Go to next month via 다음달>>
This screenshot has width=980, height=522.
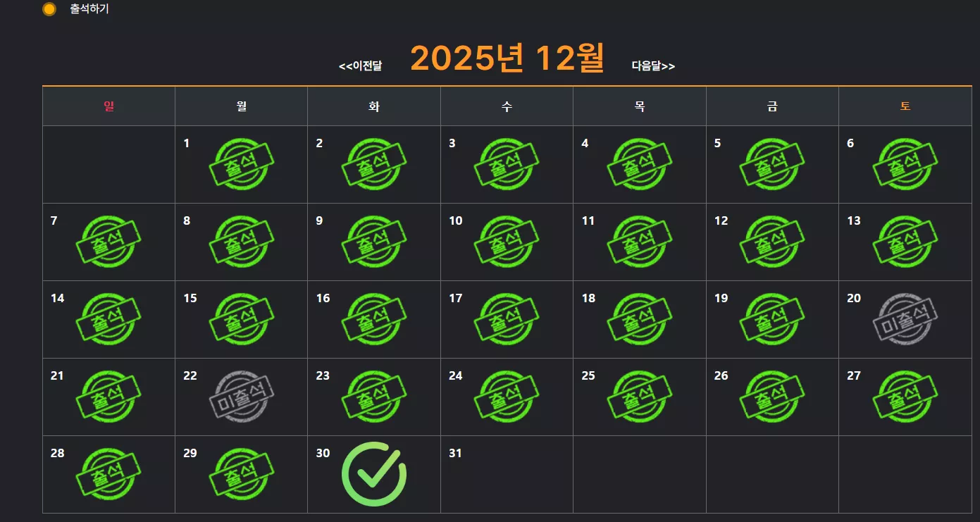(653, 66)
